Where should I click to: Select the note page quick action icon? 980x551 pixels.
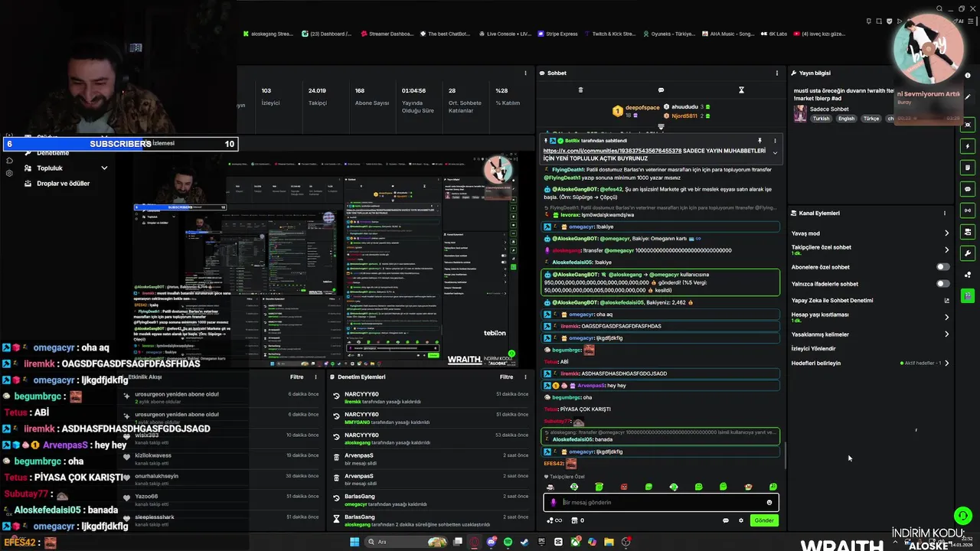(968, 168)
